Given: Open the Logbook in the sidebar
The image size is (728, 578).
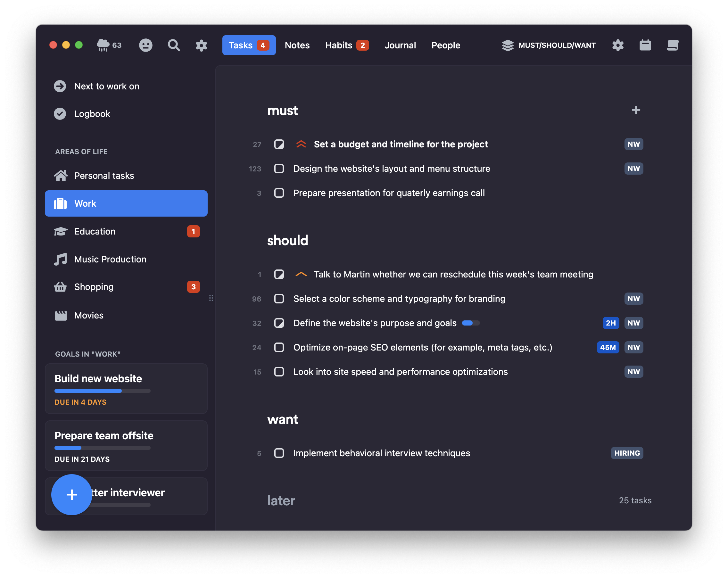Looking at the screenshot, I should (92, 114).
